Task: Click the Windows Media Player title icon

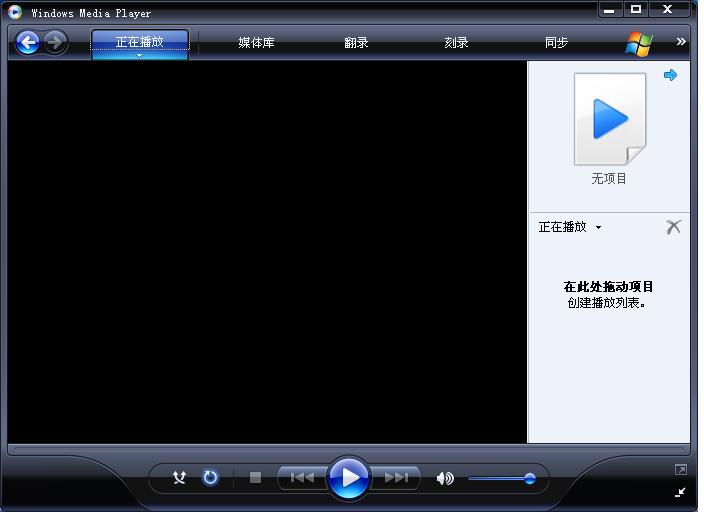Action: coord(15,12)
